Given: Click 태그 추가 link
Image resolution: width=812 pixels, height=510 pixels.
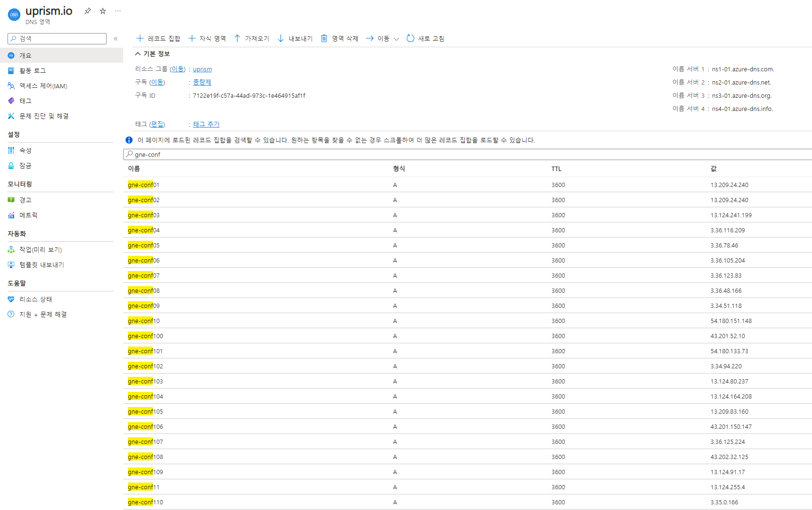Looking at the screenshot, I should 206,124.
